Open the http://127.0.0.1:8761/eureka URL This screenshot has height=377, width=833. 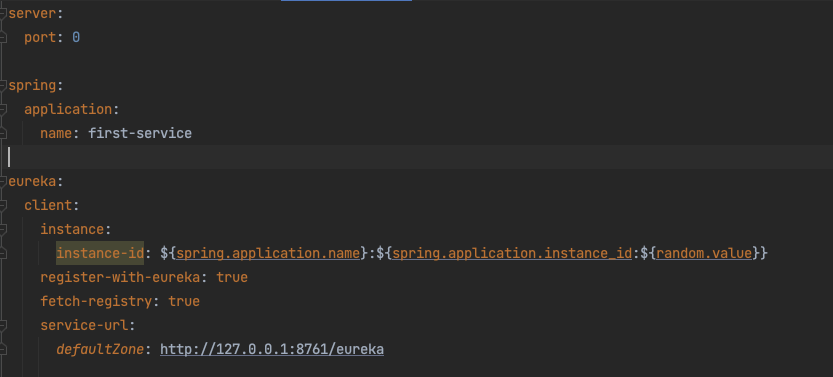[x=272, y=349]
